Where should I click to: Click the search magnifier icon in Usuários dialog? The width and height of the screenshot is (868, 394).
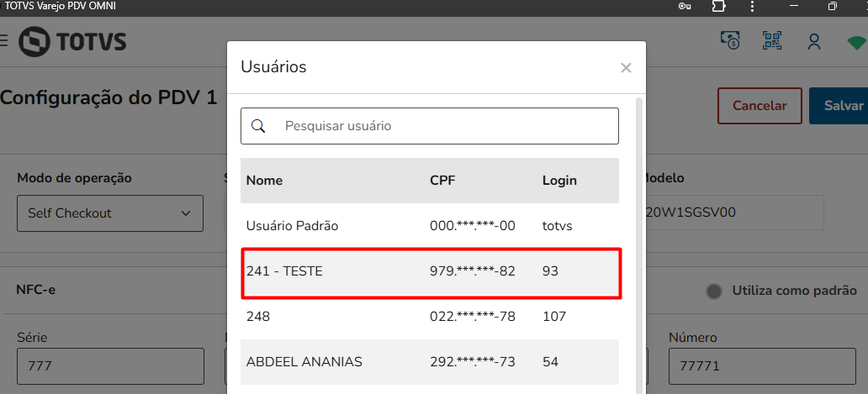click(x=259, y=126)
